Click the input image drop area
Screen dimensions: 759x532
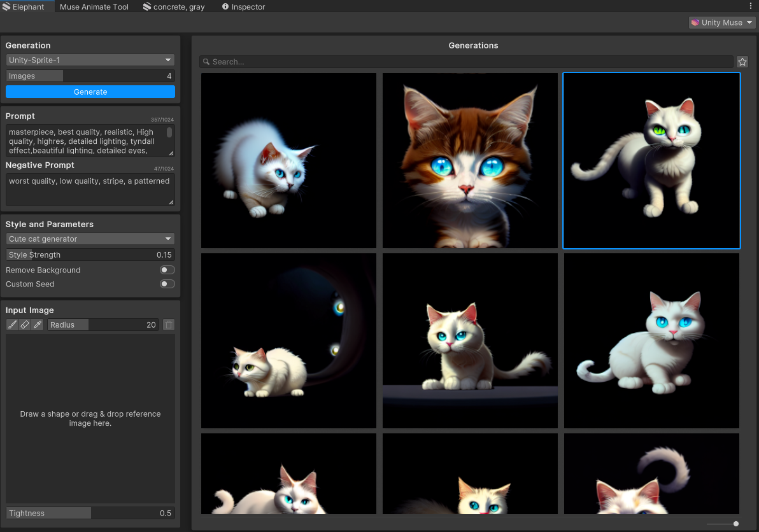[x=90, y=418]
